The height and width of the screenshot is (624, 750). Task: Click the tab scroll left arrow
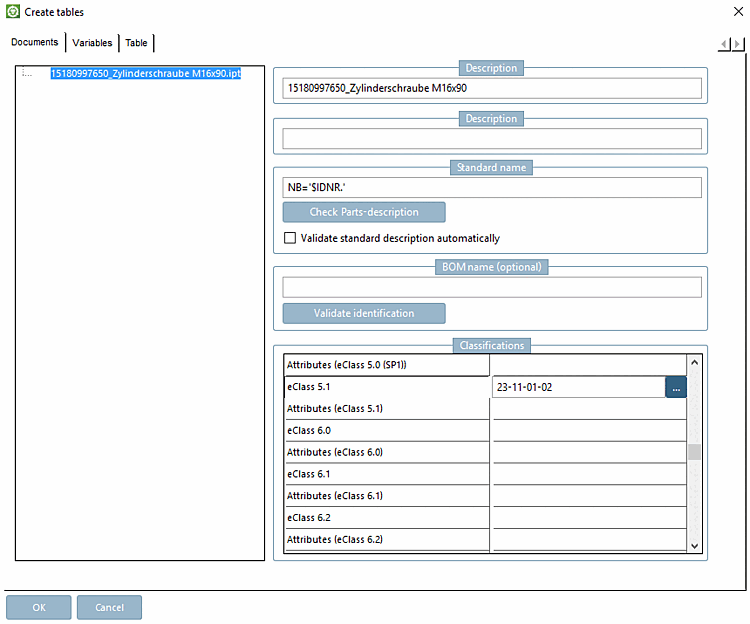point(724,44)
